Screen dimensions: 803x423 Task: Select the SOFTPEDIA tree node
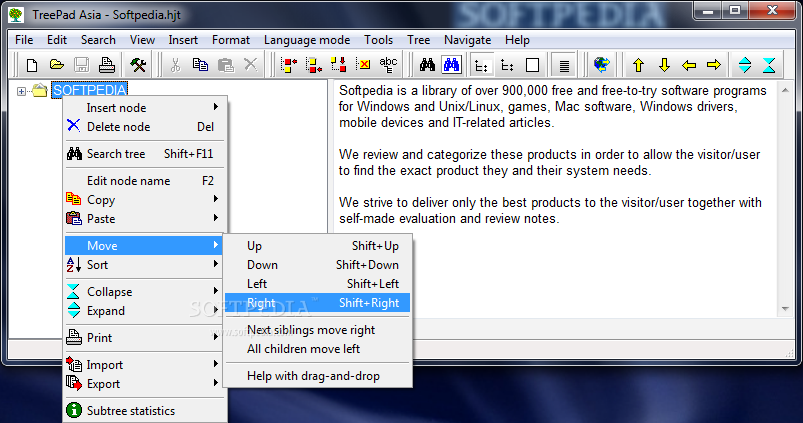point(89,91)
